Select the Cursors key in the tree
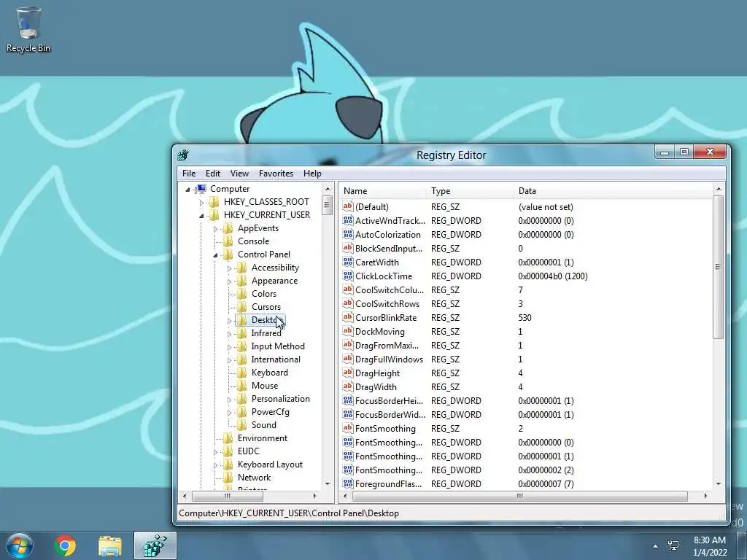747x560 pixels. coord(266,307)
